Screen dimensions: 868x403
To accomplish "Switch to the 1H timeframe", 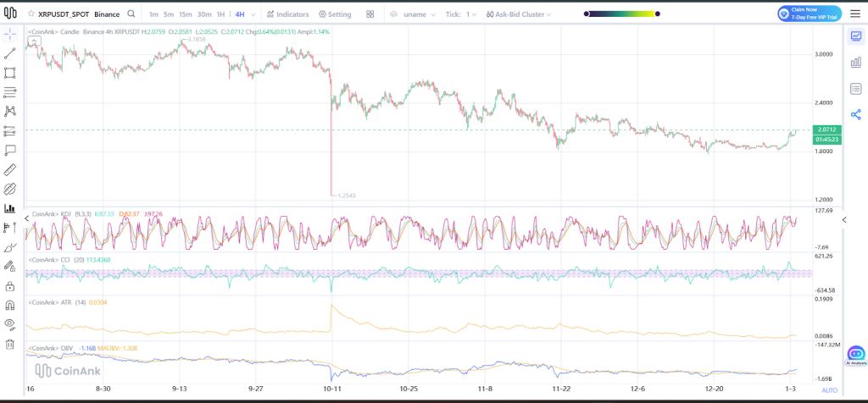I will (221, 14).
